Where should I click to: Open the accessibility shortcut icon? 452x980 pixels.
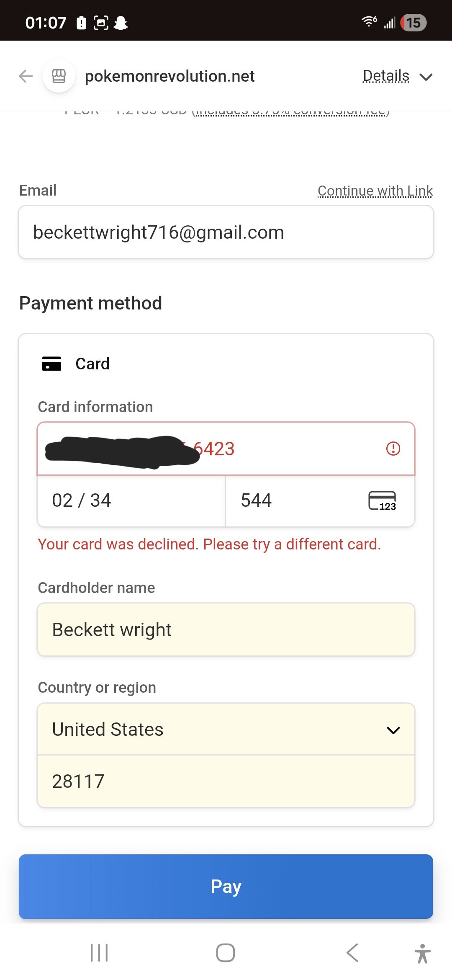[x=422, y=953]
